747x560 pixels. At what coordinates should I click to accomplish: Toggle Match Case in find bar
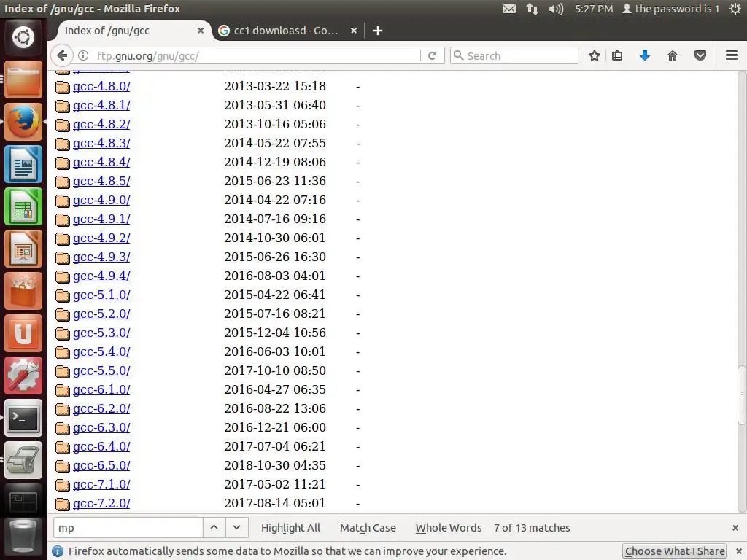tap(368, 528)
